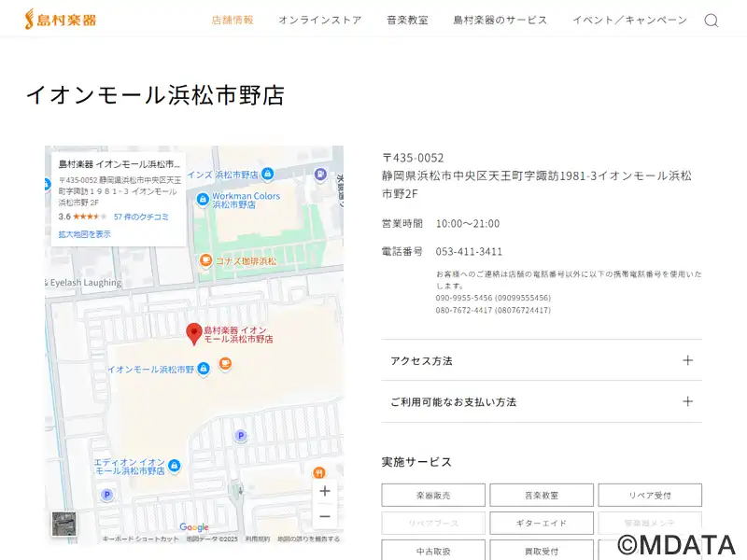Viewport: 747px width, 560px height.
Task: Expand the アクセス方法 section
Action: [542, 360]
